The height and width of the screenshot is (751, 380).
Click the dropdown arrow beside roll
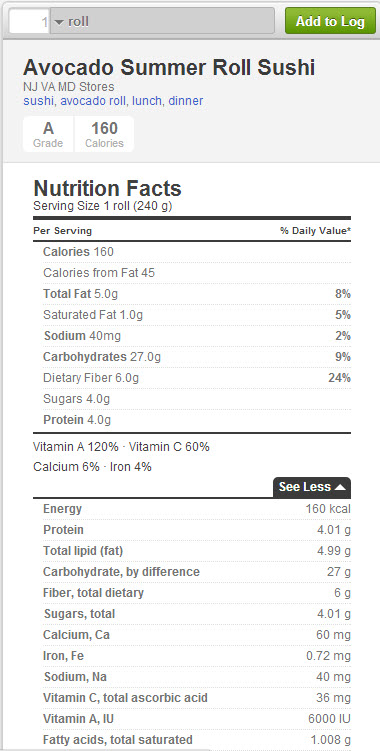click(59, 22)
